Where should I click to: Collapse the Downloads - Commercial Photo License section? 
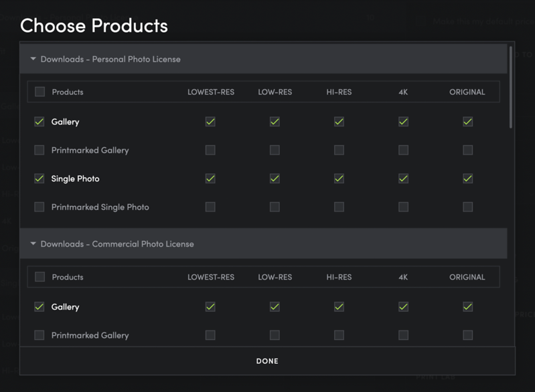(33, 243)
